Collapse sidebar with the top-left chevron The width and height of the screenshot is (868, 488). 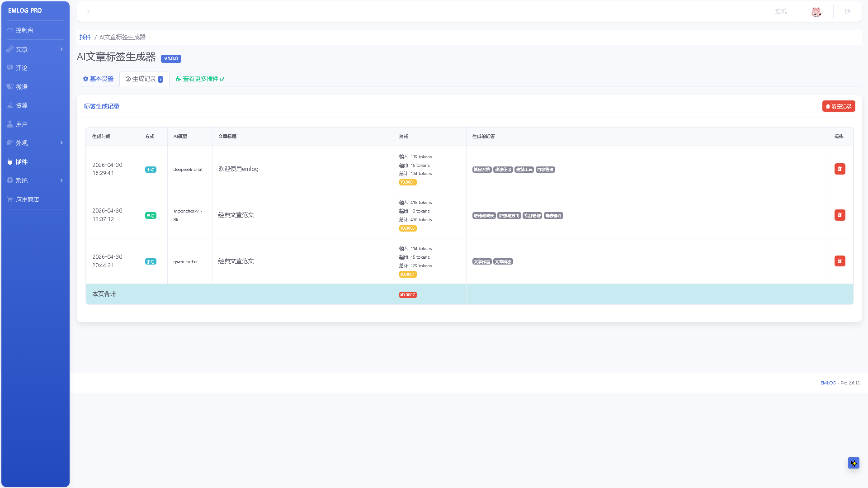pos(88,12)
